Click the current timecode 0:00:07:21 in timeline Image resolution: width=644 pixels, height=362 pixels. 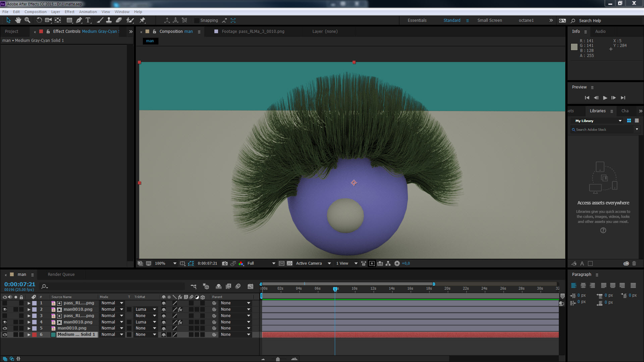click(19, 284)
